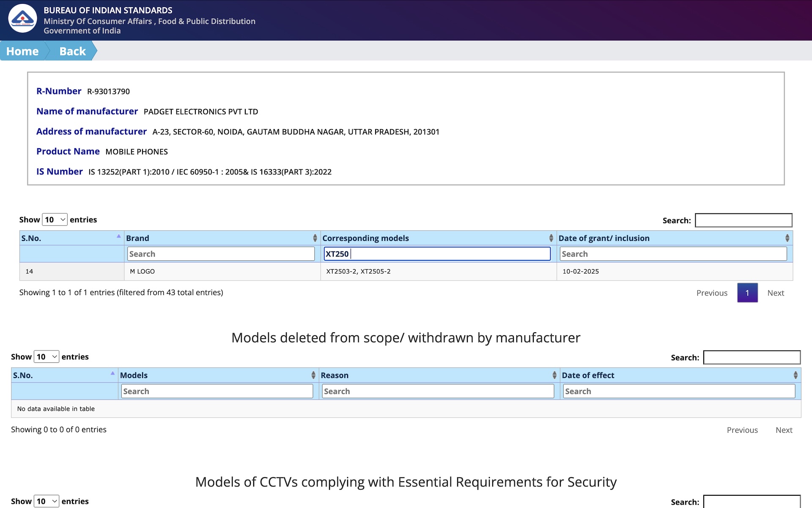812x508 pixels.
Task: Click Previous in first table pagination
Action: (x=712, y=293)
